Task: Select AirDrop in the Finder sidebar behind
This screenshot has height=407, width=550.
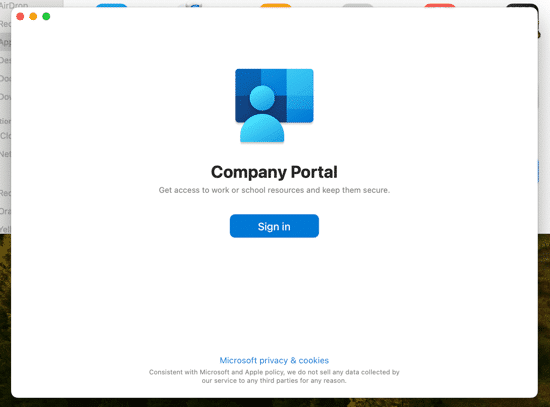Action: (x=14, y=5)
